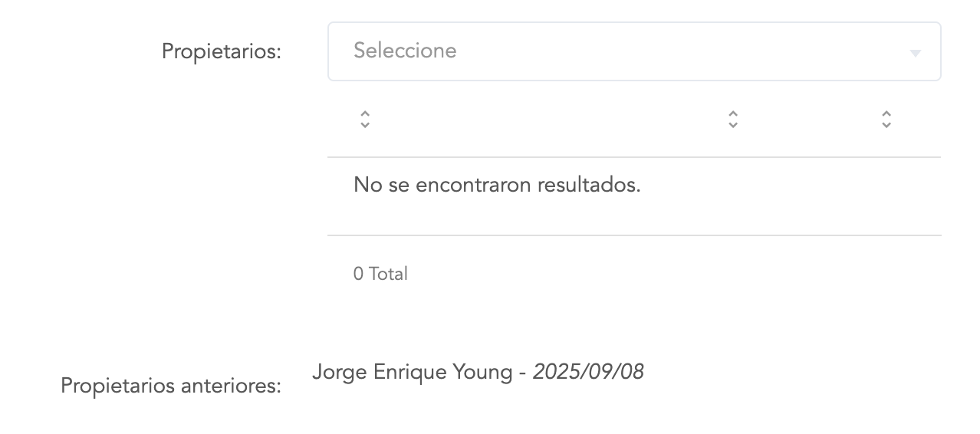This screenshot has width=980, height=434.
Task: Click the up chevron of middle sort icon
Action: tap(733, 113)
